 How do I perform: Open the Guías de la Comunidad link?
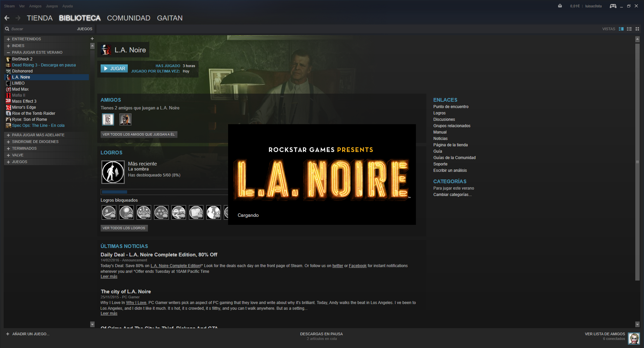point(454,158)
